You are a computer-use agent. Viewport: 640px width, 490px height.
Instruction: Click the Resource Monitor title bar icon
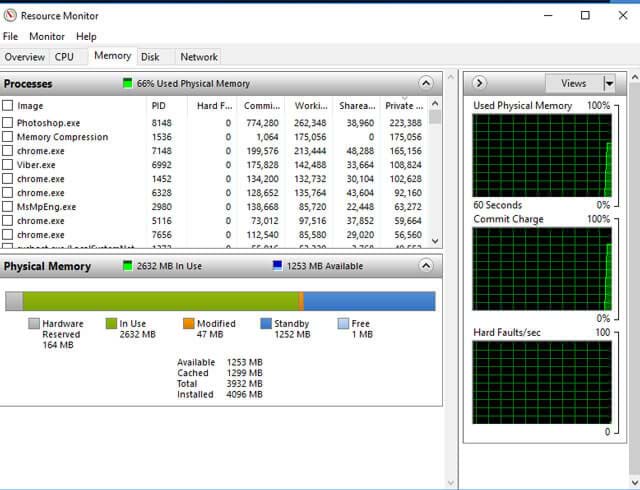(11, 15)
